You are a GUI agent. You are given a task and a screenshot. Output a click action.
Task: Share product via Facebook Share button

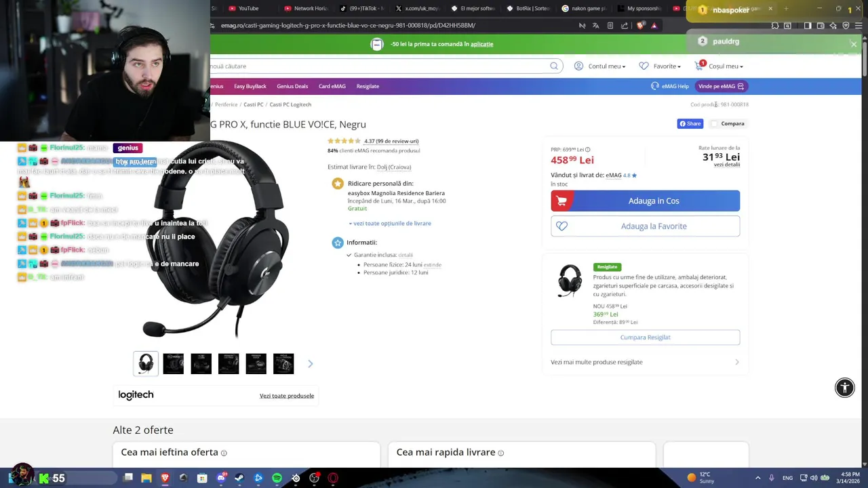[690, 123]
